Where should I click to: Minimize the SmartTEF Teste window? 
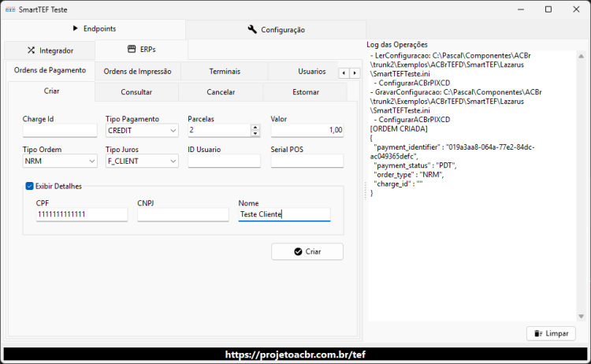[521, 9]
